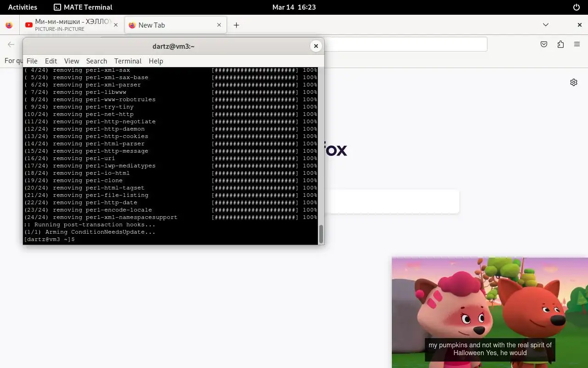
Task: Click the terminal vertical scrollbar handle
Action: click(x=321, y=234)
